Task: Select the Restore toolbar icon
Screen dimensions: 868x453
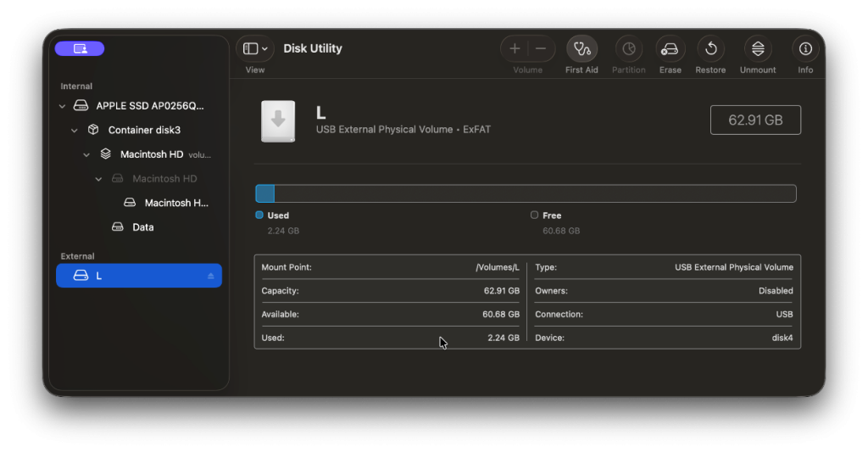Action: point(711,49)
